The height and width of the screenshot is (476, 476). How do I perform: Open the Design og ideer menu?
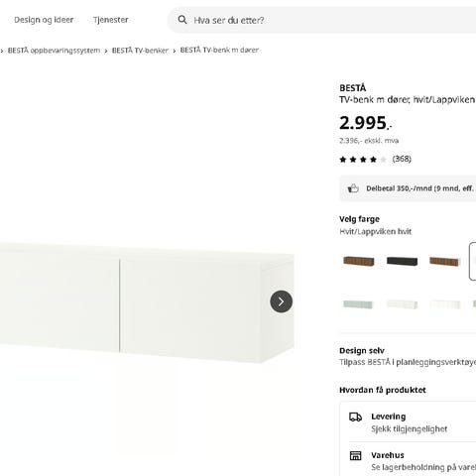44,20
